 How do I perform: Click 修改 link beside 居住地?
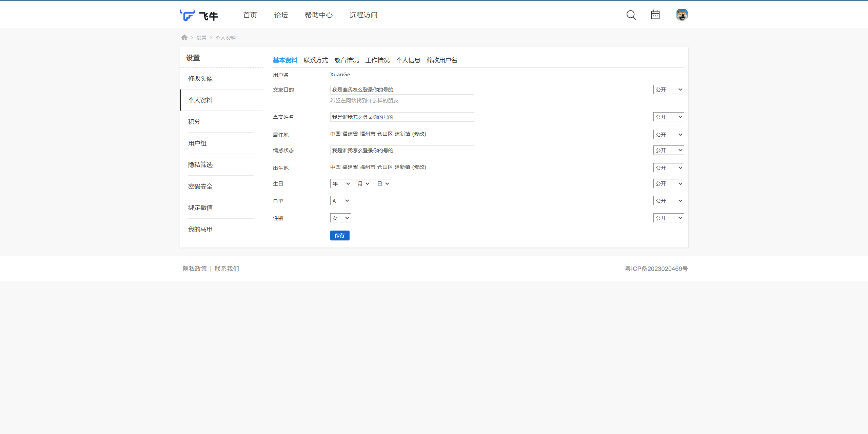tap(419, 134)
